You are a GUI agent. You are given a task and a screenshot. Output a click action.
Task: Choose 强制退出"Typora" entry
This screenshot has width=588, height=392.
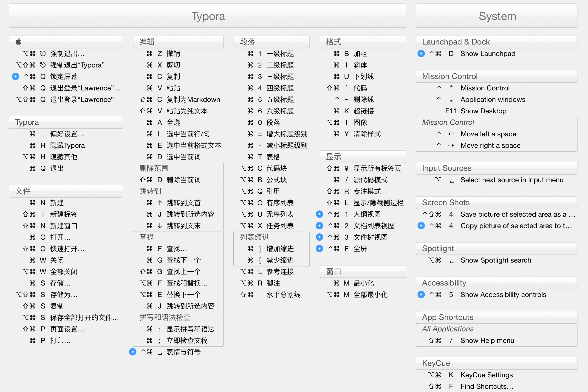point(60,65)
